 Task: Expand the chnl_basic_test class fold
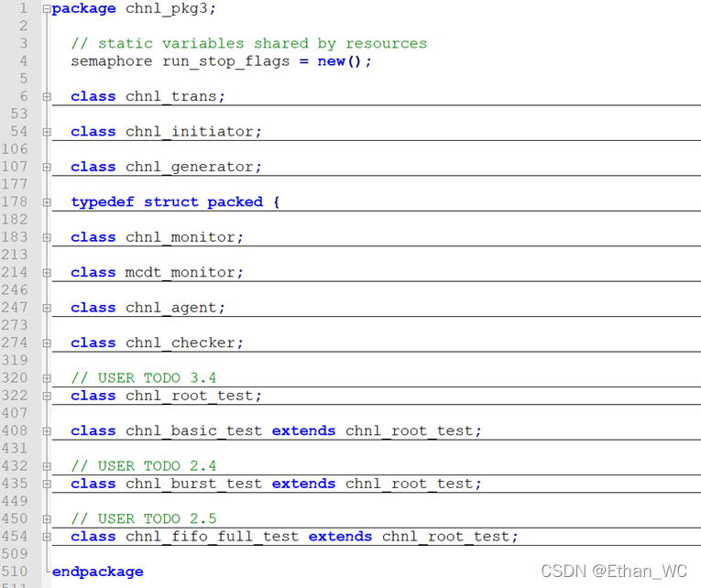point(47,431)
